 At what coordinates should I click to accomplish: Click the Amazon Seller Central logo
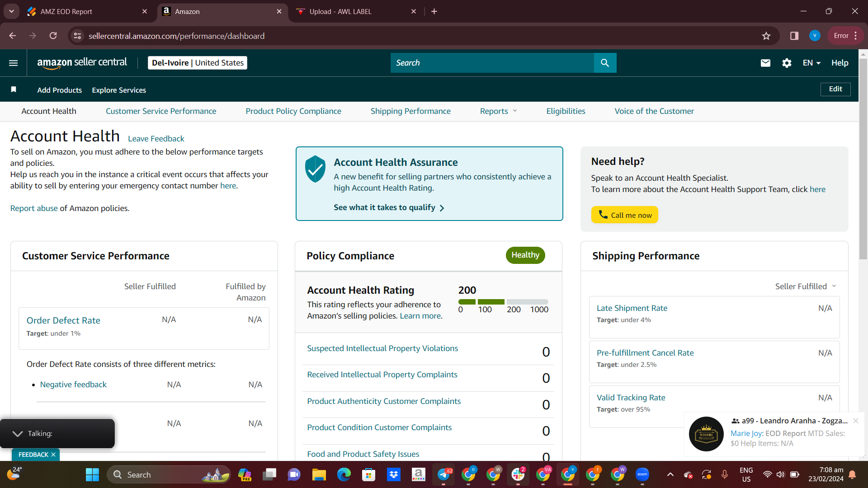tap(82, 63)
